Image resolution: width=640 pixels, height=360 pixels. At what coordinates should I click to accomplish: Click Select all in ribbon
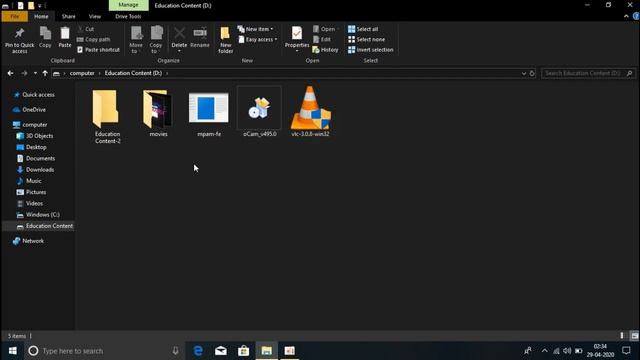click(363, 29)
